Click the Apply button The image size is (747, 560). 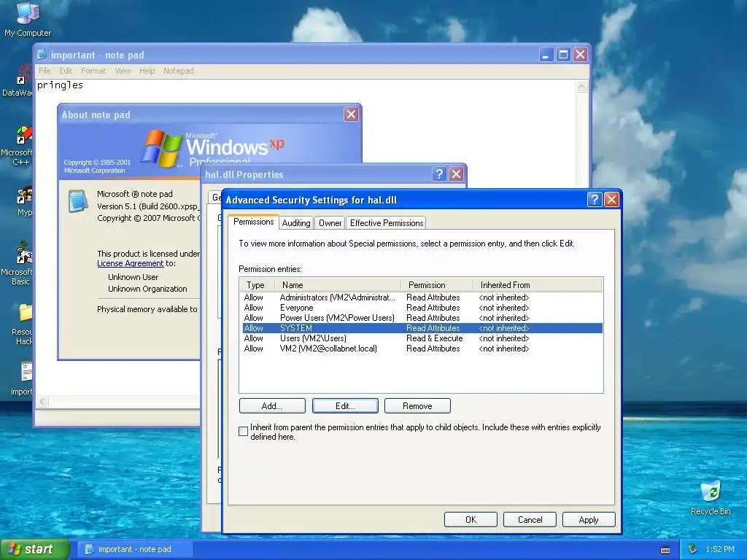click(x=589, y=519)
